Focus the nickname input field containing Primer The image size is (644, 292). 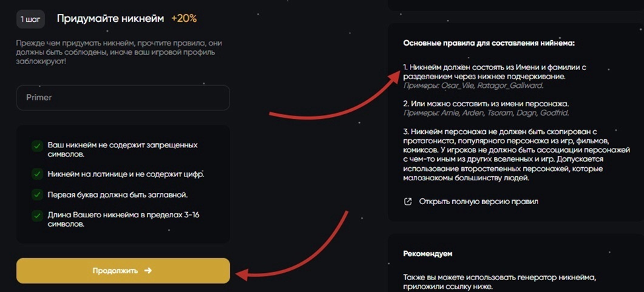pos(123,98)
